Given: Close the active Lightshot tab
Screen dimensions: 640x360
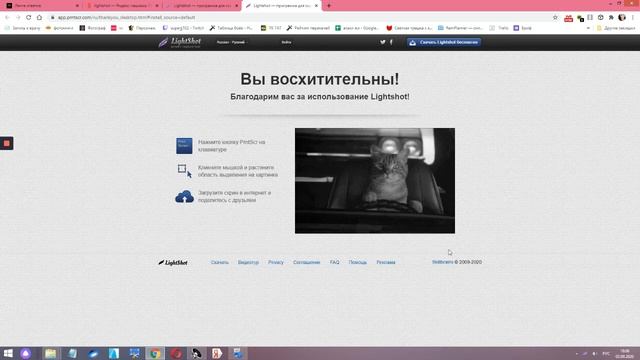Looking at the screenshot, I should tap(316, 6).
